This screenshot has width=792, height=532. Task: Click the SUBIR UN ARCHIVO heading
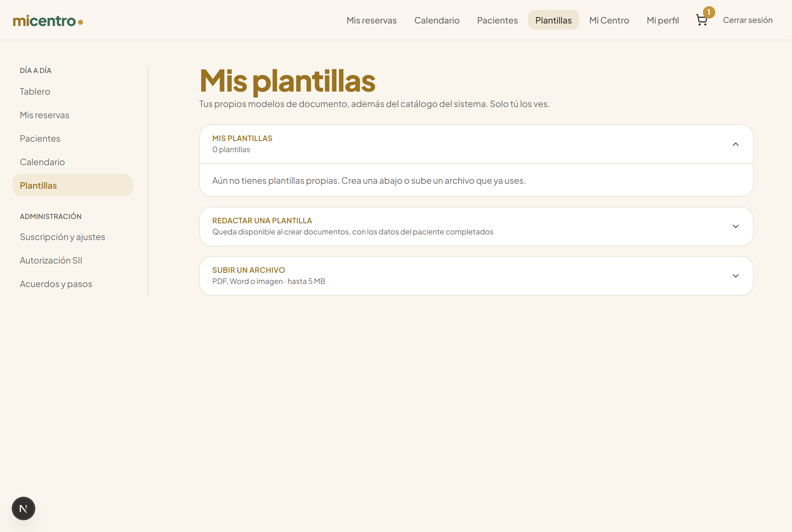[x=248, y=270]
